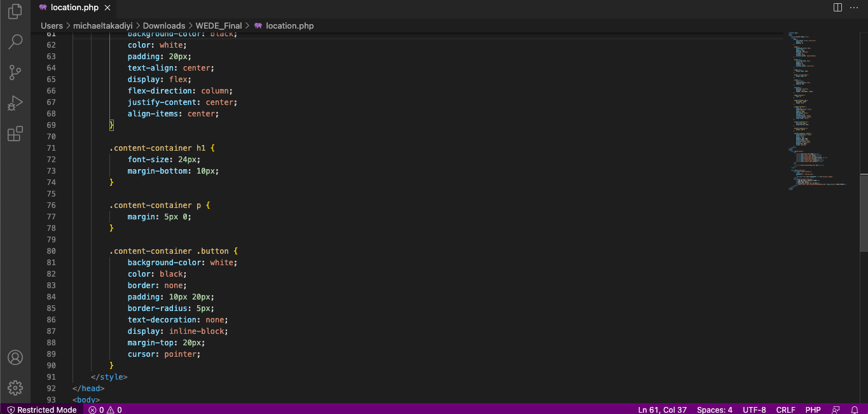The width and height of the screenshot is (868, 414).
Task: Split the editor to the right
Action: click(x=837, y=8)
